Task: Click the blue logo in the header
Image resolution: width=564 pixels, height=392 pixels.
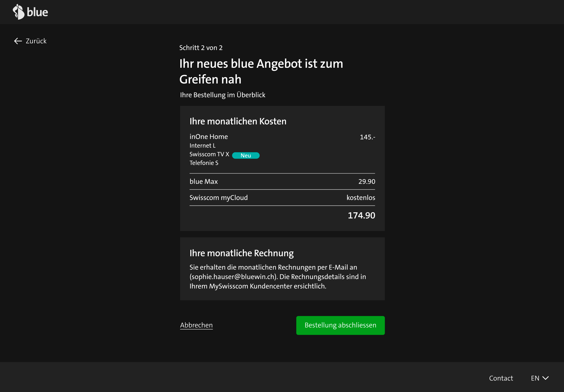Action: (x=30, y=12)
